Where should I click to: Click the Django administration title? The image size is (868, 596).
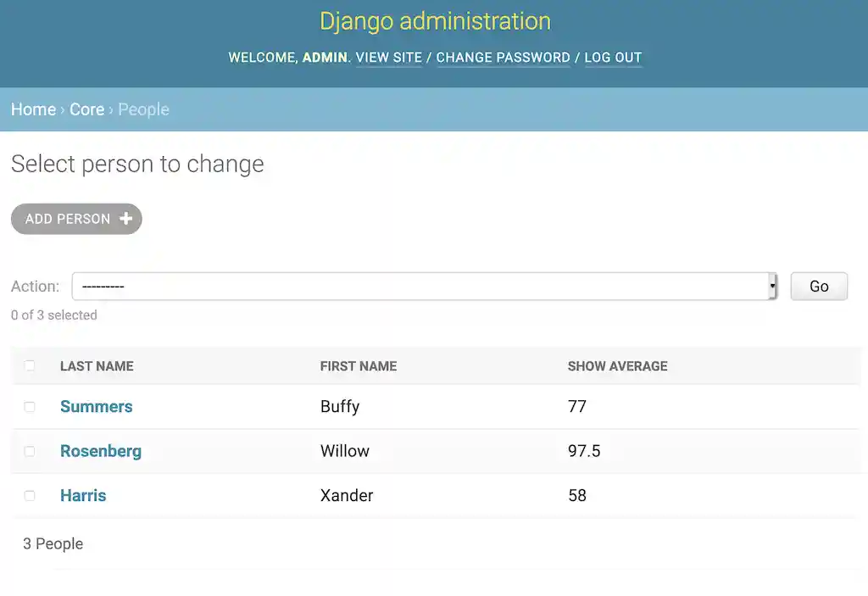(434, 21)
